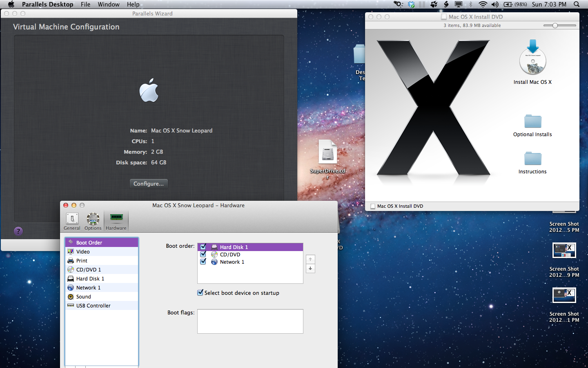Open the display menu bar icon
588x368 pixels.
[459, 4]
